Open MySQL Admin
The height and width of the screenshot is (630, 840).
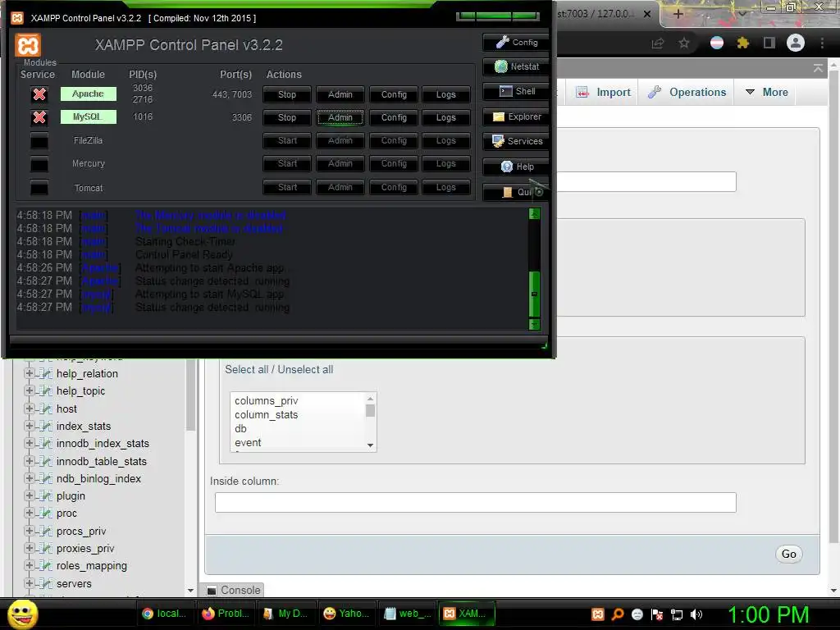pyautogui.click(x=340, y=117)
